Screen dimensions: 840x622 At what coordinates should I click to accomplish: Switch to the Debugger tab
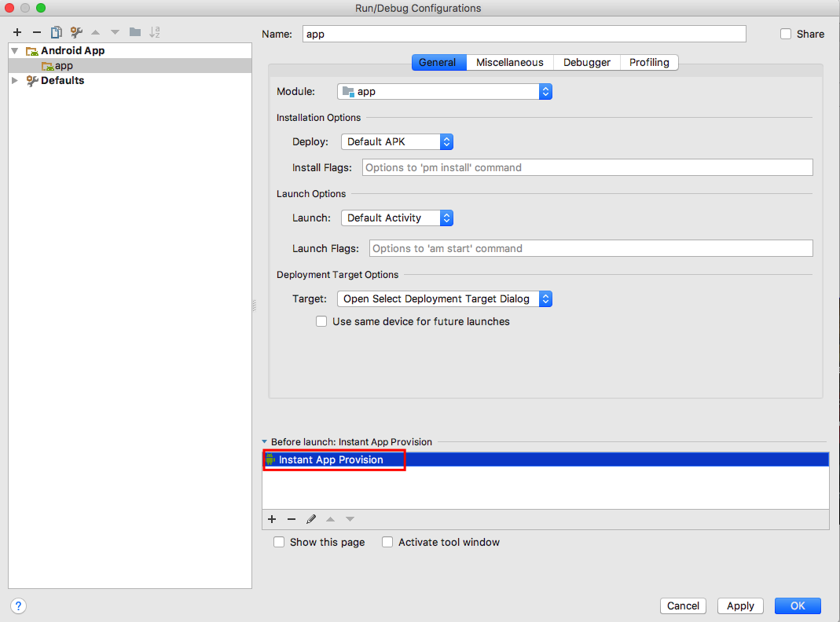(587, 62)
